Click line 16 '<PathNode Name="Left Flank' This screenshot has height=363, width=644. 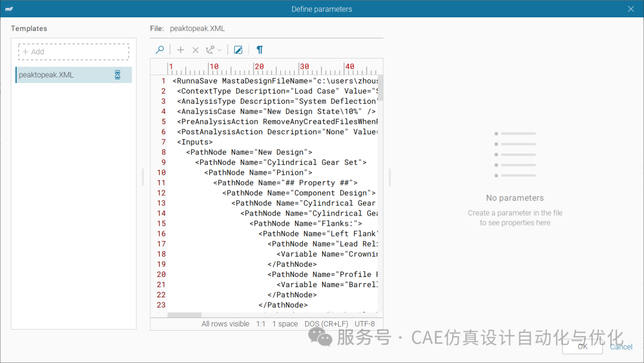pos(318,233)
